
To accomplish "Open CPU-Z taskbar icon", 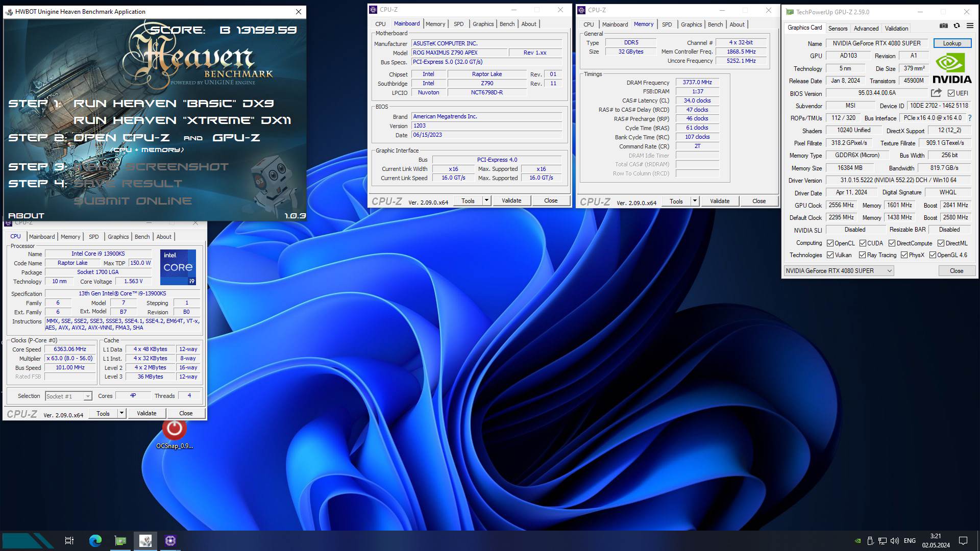I will [170, 540].
